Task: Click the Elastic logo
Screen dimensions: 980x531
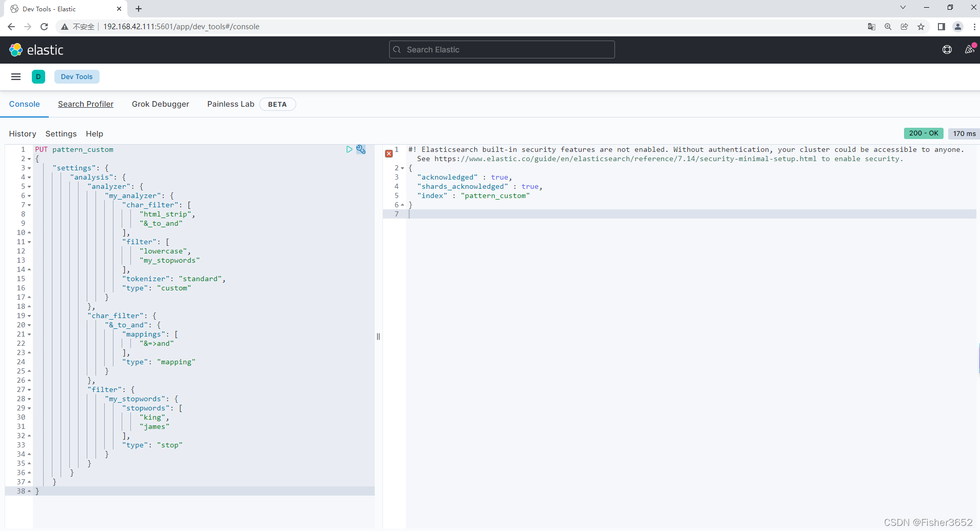Action: pos(36,50)
